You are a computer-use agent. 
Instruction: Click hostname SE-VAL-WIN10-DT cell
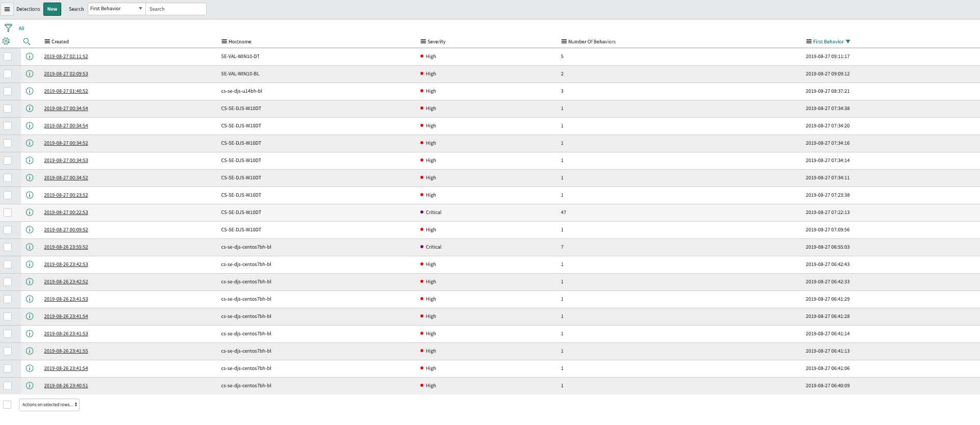(x=240, y=57)
